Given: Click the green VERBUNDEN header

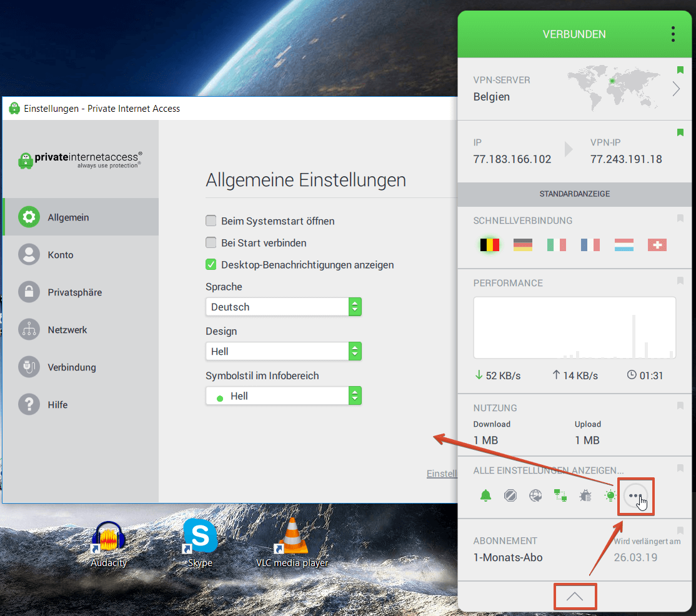Looking at the screenshot, I should (x=574, y=34).
